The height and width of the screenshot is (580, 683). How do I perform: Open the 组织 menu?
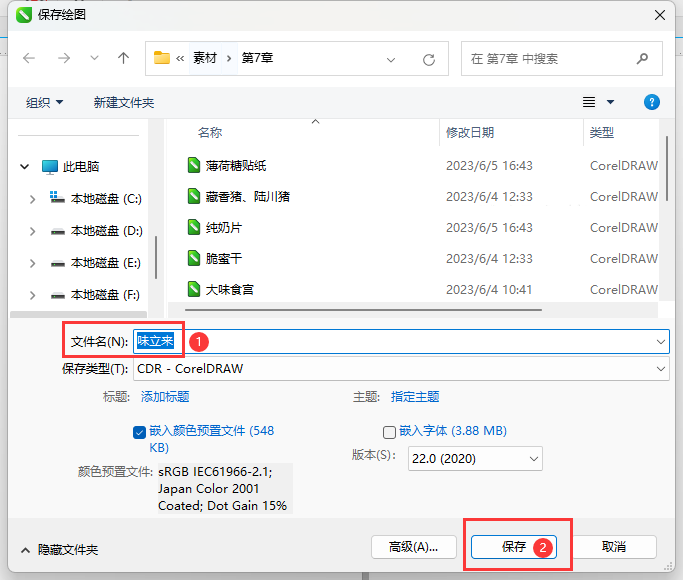[x=44, y=103]
